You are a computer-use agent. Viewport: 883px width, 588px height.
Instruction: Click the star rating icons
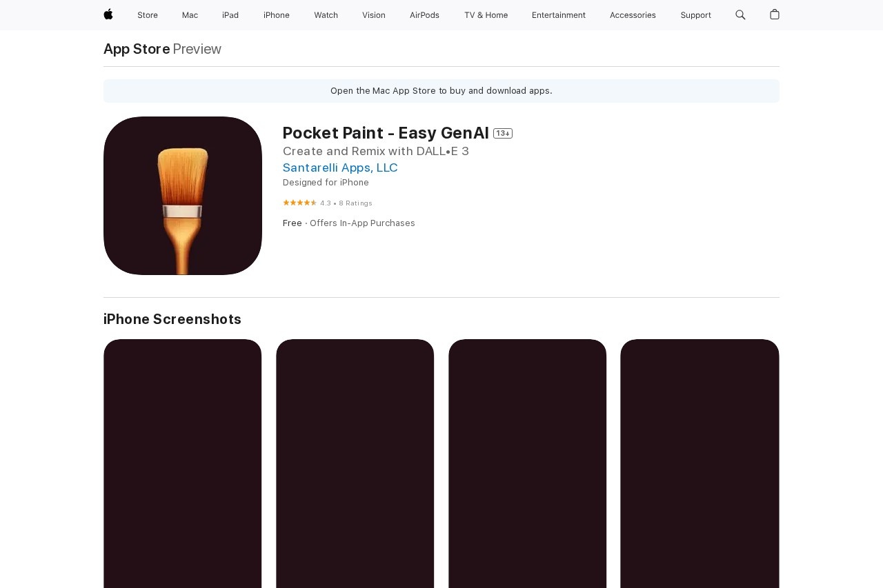coord(299,203)
